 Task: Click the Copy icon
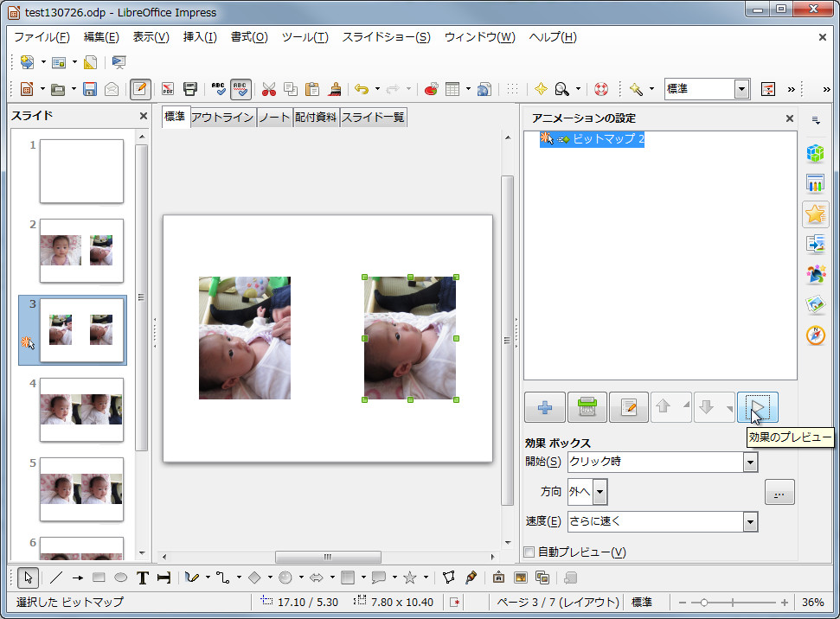(291, 89)
